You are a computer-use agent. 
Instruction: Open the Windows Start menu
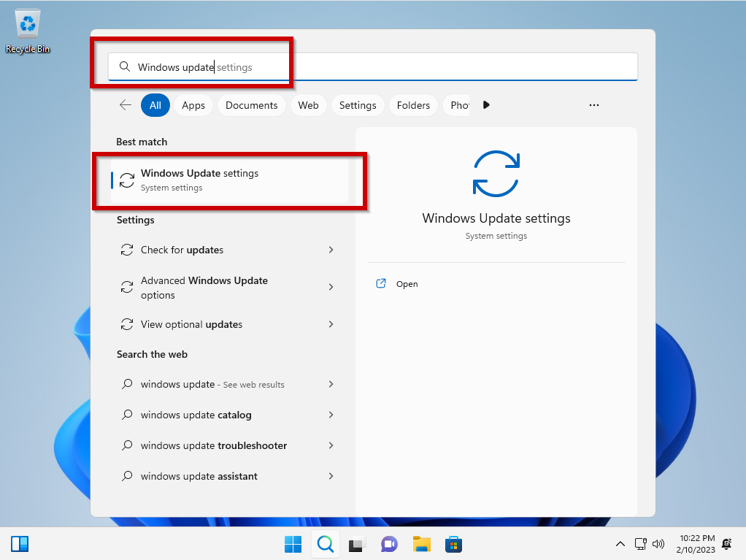(x=293, y=544)
